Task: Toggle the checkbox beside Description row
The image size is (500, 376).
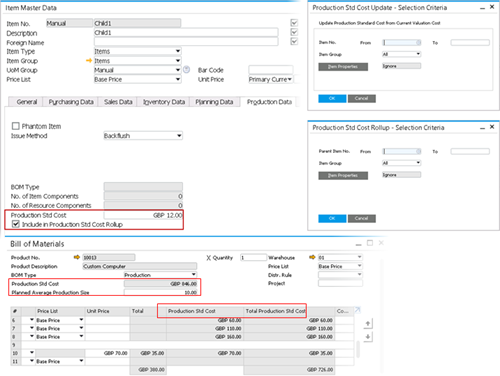Action: (294, 32)
